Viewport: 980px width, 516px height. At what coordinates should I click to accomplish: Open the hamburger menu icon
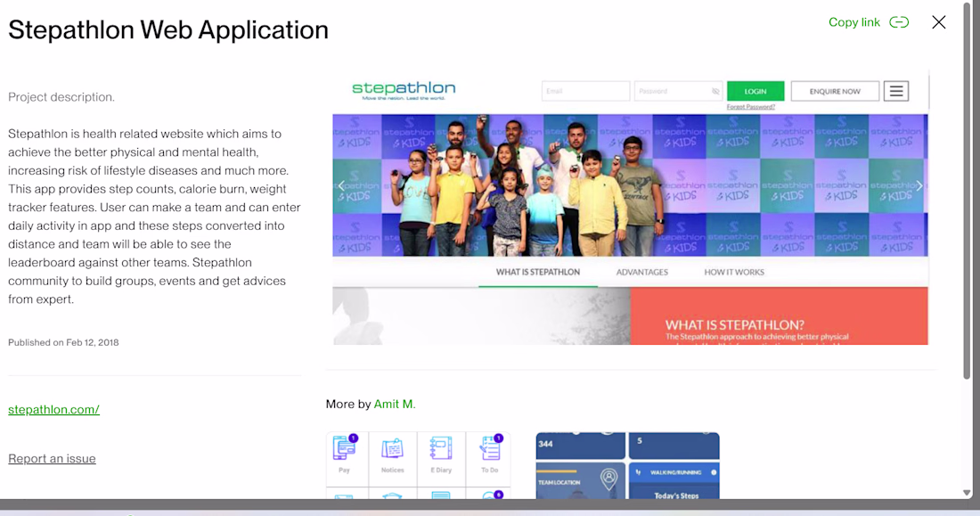pos(895,91)
